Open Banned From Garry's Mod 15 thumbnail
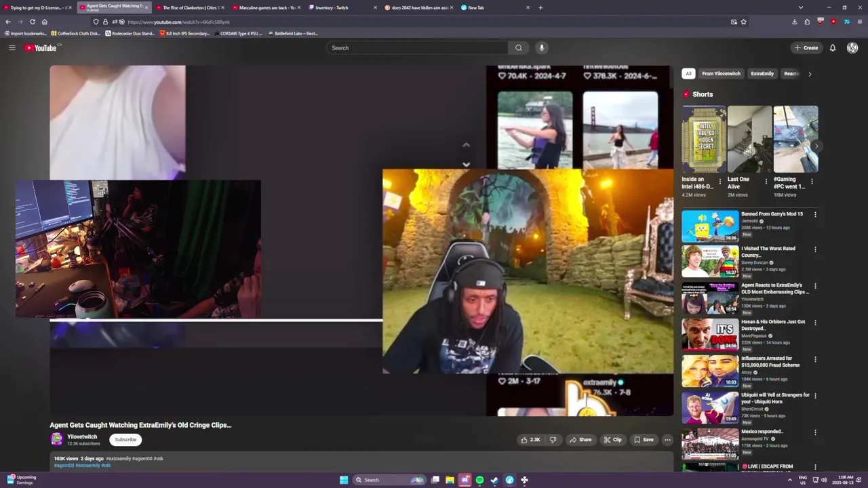 coord(710,226)
